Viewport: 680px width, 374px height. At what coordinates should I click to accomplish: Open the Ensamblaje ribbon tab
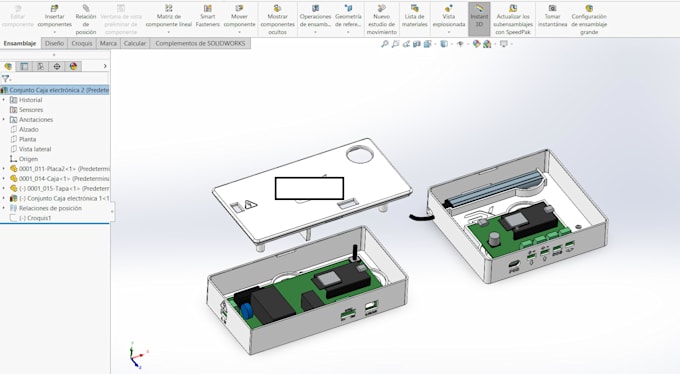pyautogui.click(x=20, y=43)
